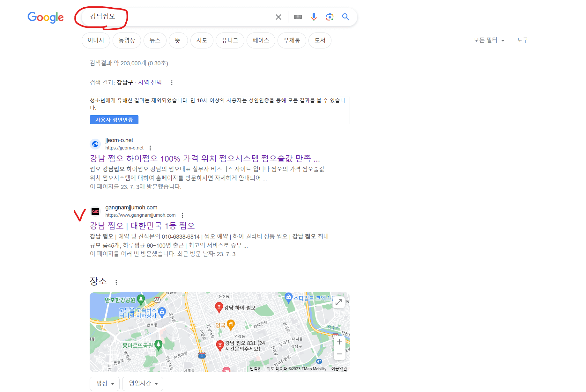The image size is (586, 392).
Task: Switch to the 도서 results tab
Action: [320, 40]
